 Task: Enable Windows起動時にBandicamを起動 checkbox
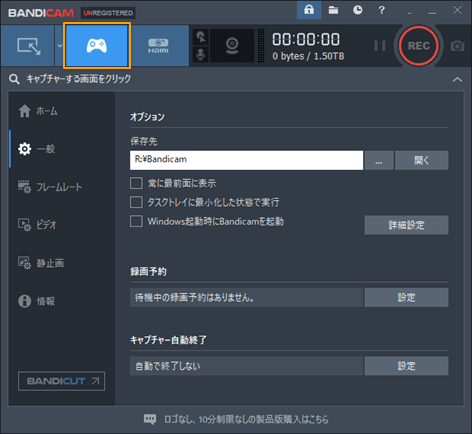pyautogui.click(x=136, y=221)
